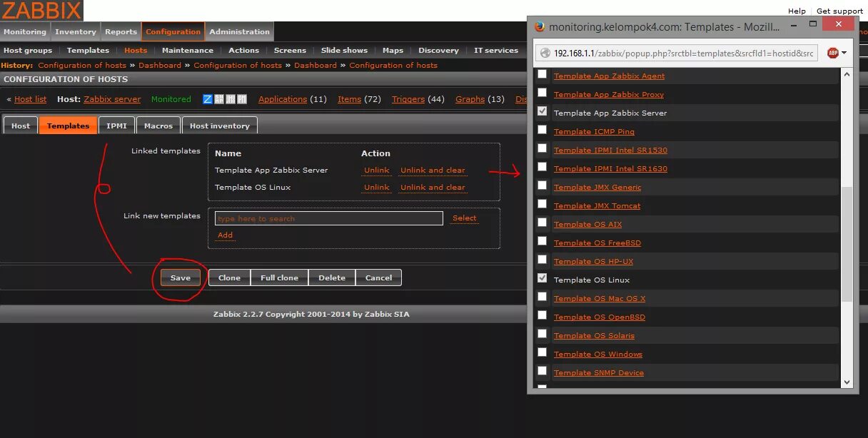Open Graphs link
Screen dimensions: 868x438
[x=470, y=99]
